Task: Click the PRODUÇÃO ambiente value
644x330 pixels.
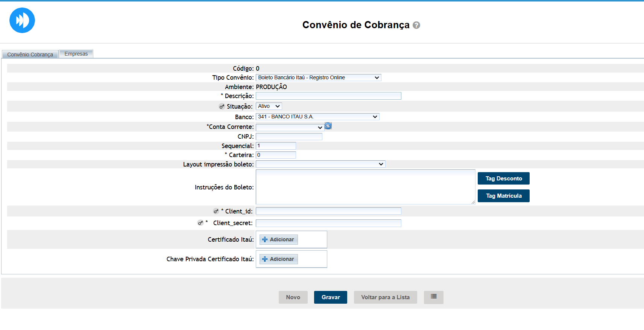Action: (271, 87)
